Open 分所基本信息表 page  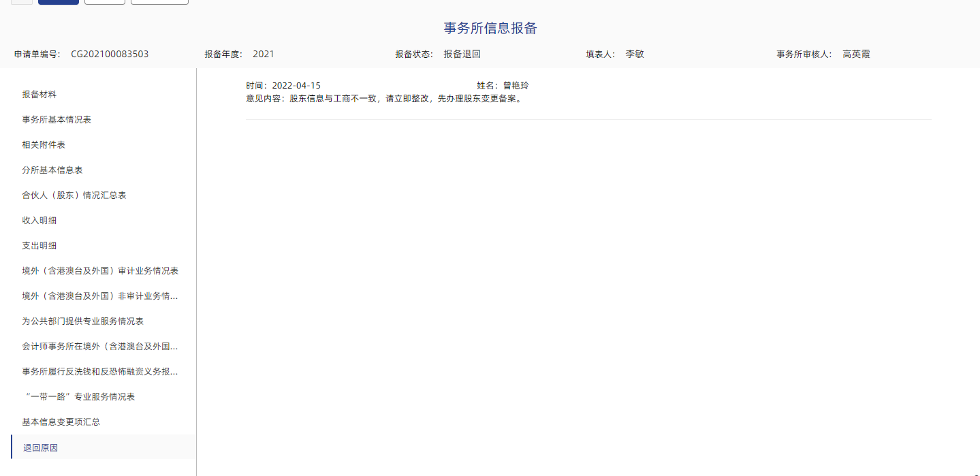pos(52,170)
